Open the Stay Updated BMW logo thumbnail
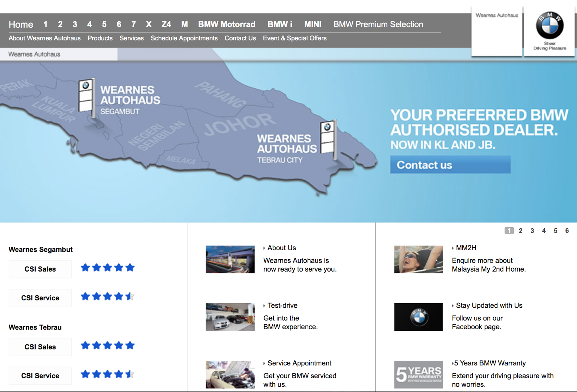Image resolution: width=577 pixels, height=392 pixels. (419, 317)
